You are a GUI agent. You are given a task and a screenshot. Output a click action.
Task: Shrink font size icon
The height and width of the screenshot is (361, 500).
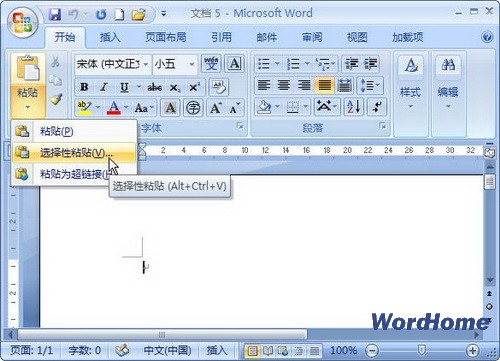235,108
